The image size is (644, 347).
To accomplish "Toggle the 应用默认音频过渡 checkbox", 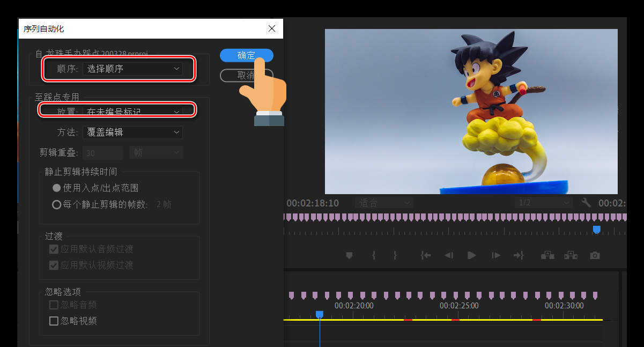I will pos(54,249).
